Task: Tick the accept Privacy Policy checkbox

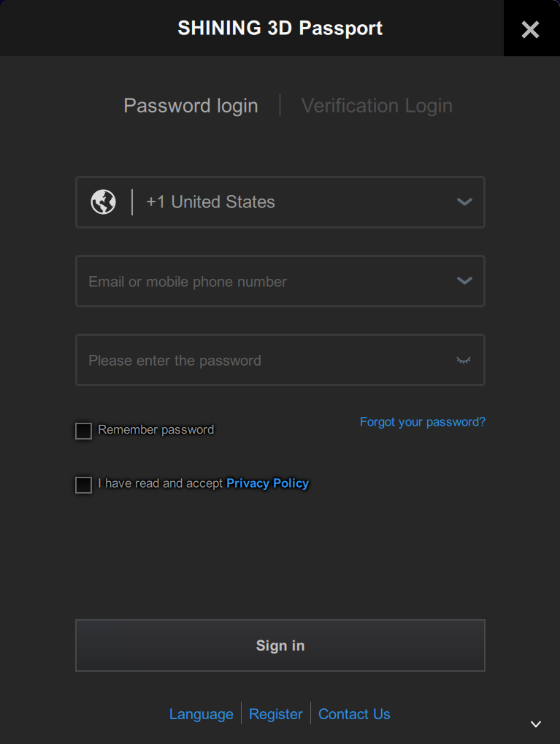Action: [x=84, y=484]
